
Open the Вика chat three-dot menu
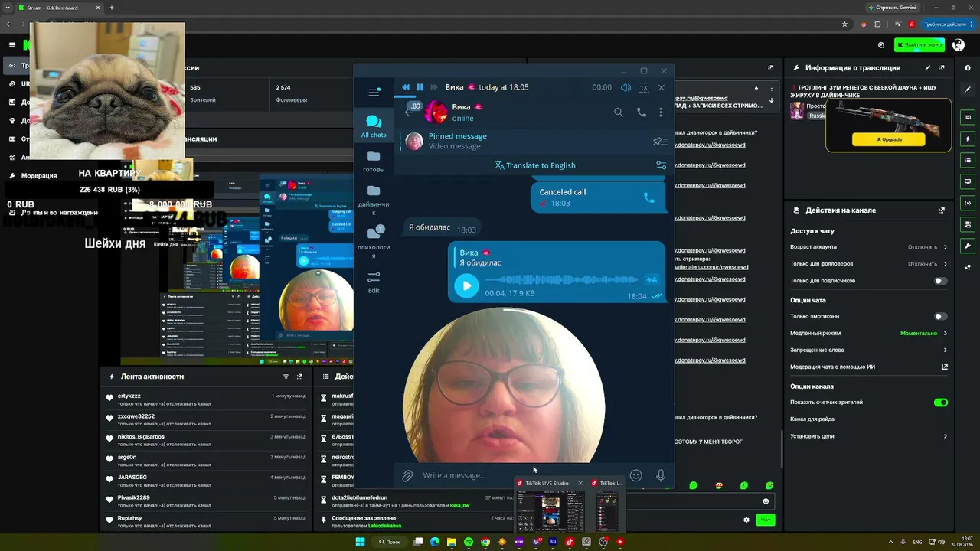(661, 112)
